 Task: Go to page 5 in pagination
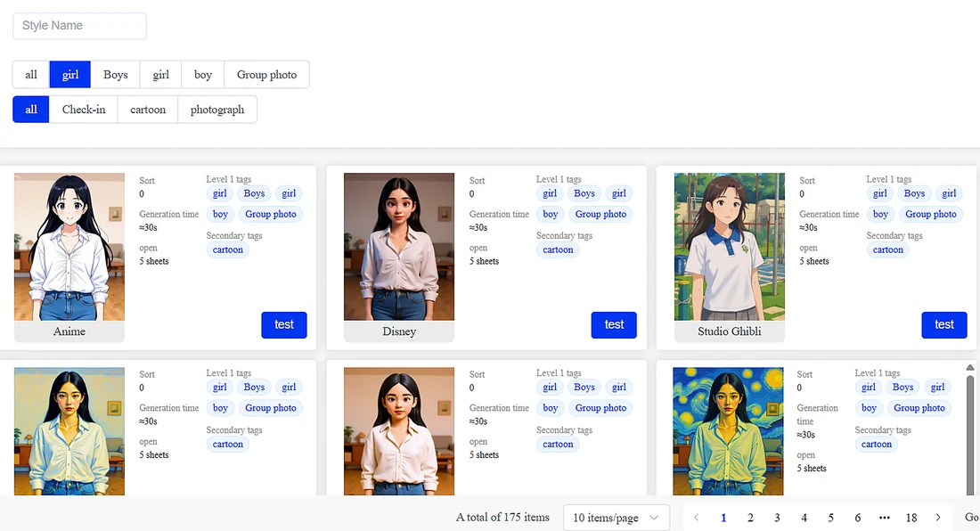click(x=830, y=518)
